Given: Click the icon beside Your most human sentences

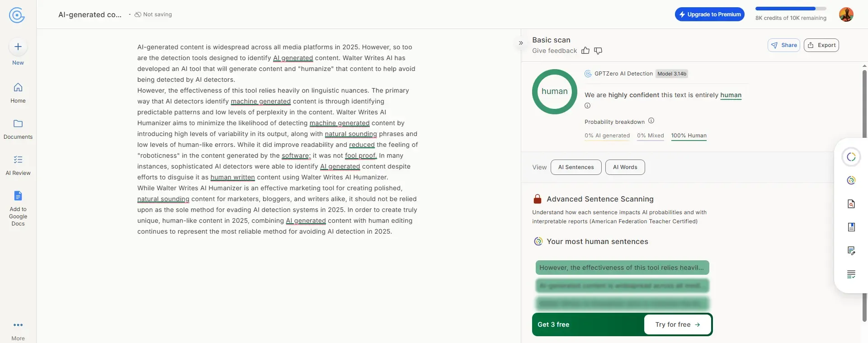Looking at the screenshot, I should 538,241.
